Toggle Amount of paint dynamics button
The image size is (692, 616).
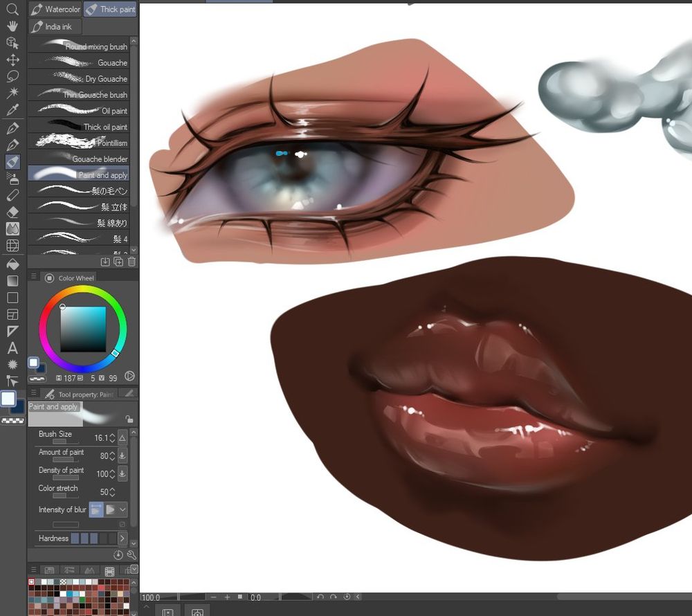click(122, 455)
